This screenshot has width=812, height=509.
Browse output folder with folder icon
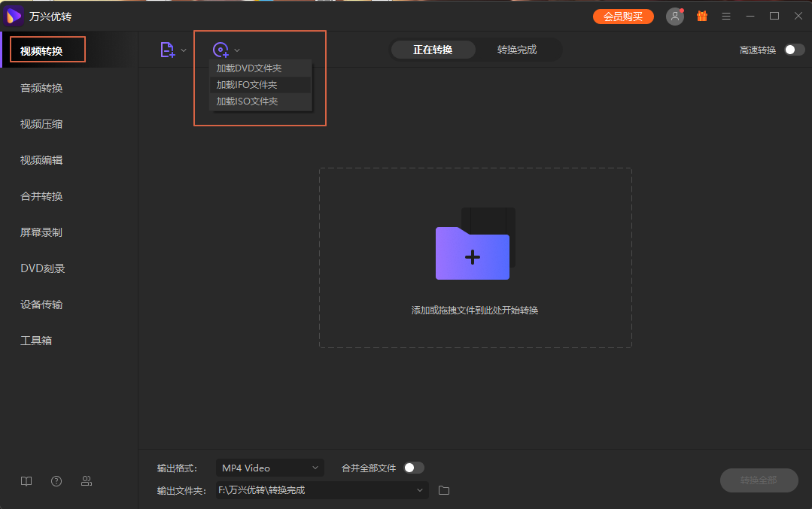(x=443, y=489)
